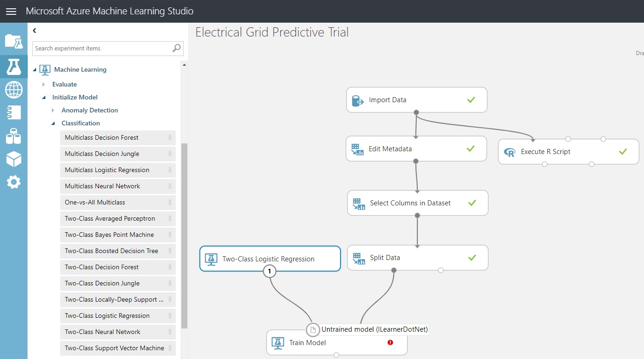Select Multiclass Neural Network in the list
The width and height of the screenshot is (644, 359).
pos(118,186)
